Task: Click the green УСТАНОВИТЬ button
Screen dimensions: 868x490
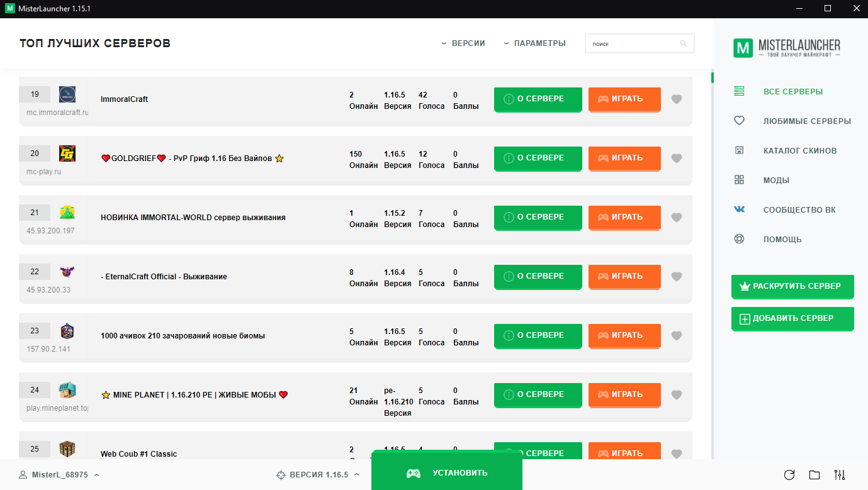Action: [447, 471]
